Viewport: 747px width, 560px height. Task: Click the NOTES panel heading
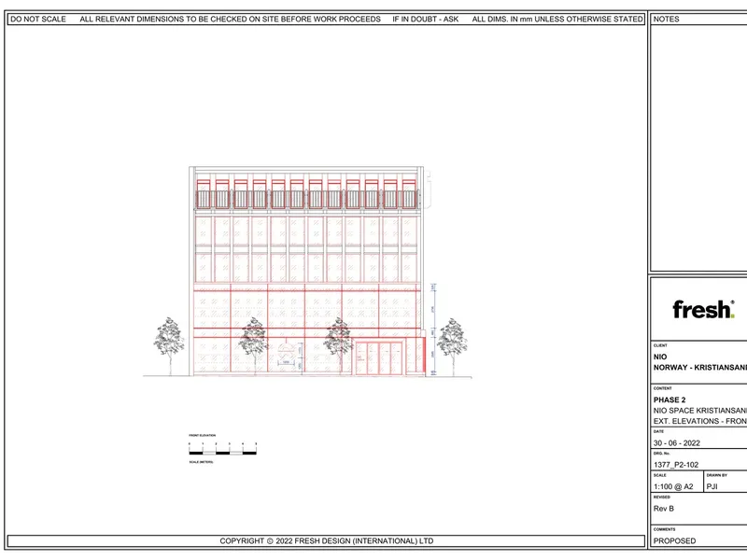(x=666, y=19)
